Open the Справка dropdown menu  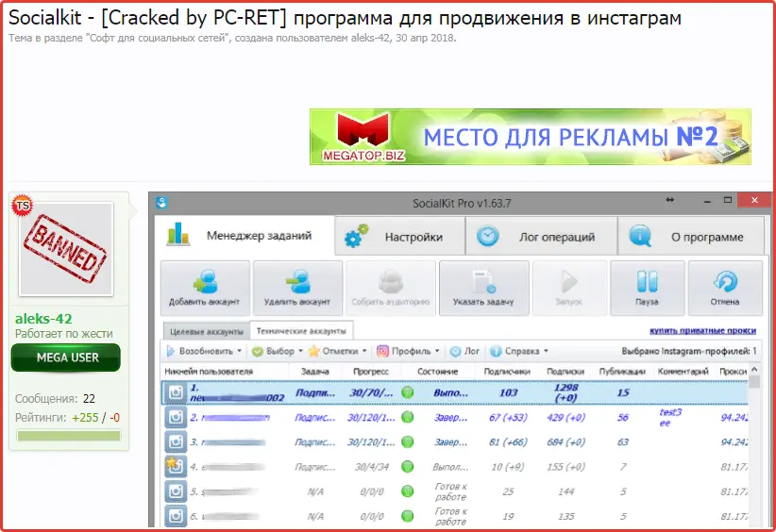(x=519, y=351)
